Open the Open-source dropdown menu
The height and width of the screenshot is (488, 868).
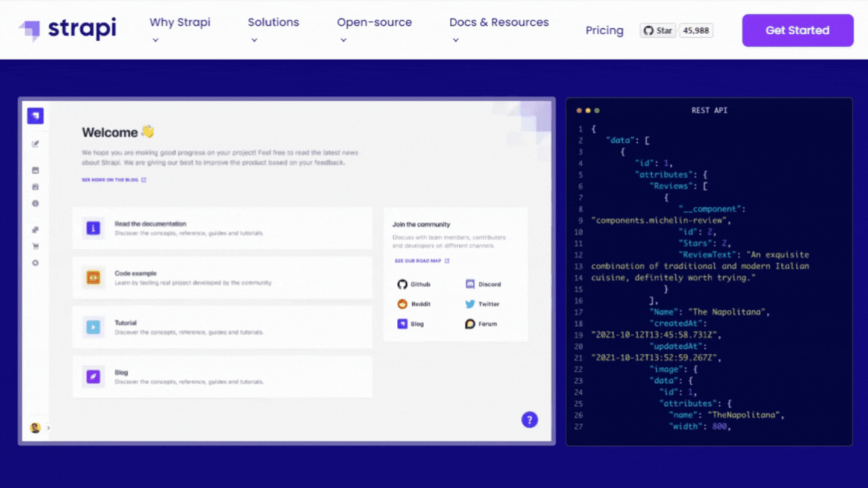(x=374, y=22)
